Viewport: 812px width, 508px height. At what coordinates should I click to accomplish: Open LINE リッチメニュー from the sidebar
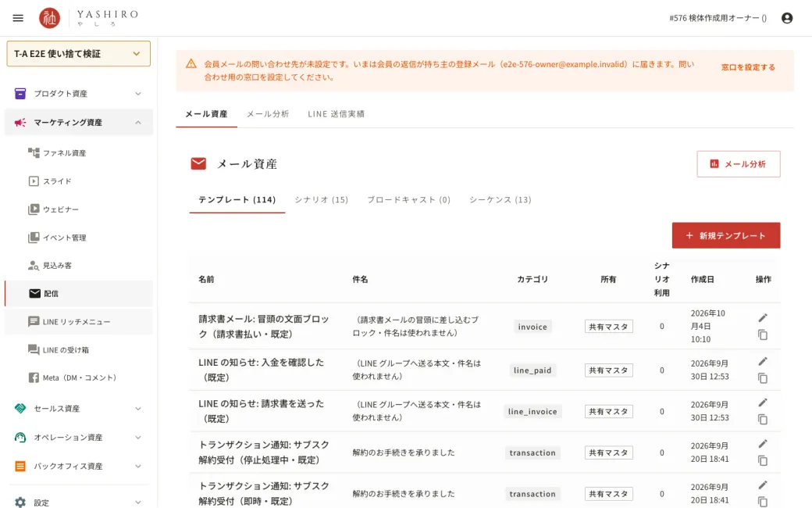[x=79, y=321]
